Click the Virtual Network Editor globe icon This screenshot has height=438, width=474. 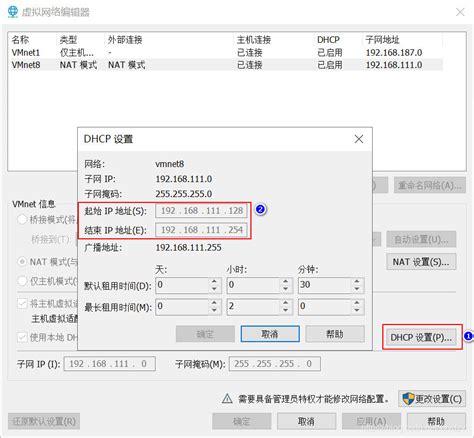[13, 12]
